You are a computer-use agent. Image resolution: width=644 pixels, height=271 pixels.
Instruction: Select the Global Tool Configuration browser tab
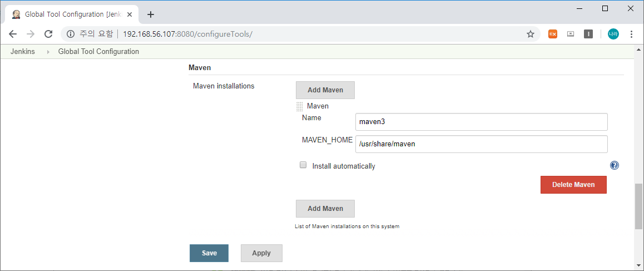[72, 14]
